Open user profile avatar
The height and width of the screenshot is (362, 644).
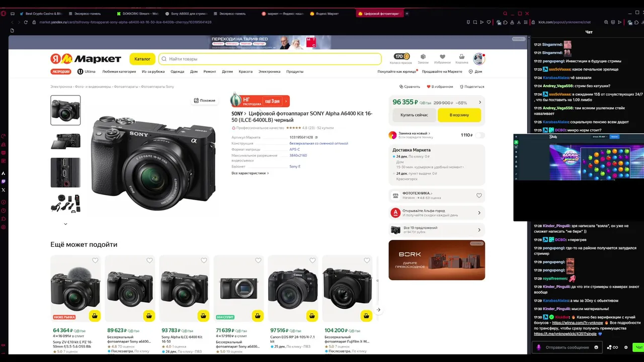pyautogui.click(x=478, y=59)
